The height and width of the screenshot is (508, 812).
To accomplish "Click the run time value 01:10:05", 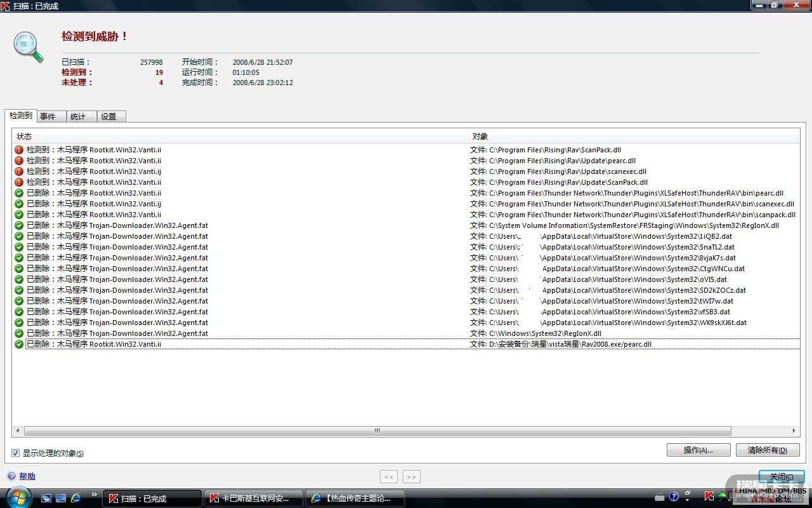I will click(246, 72).
